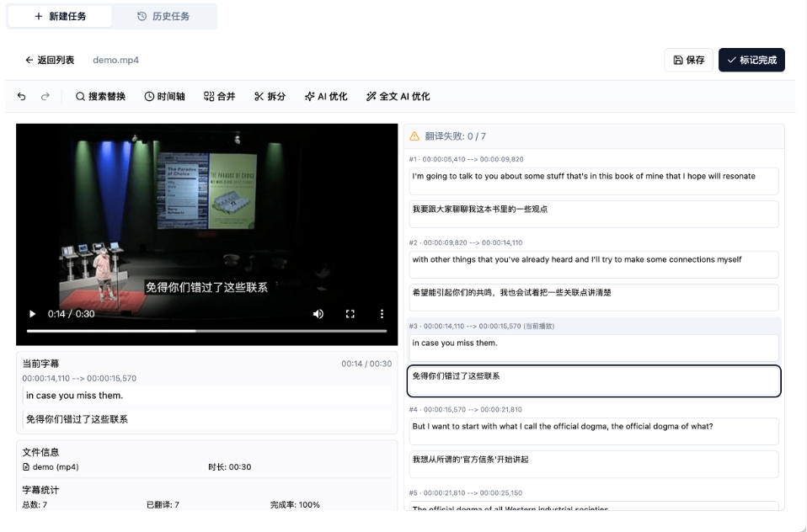Screen dimensions: 807x532
Task: Run AI 优化 on the subtitle
Action: pyautogui.click(x=326, y=96)
